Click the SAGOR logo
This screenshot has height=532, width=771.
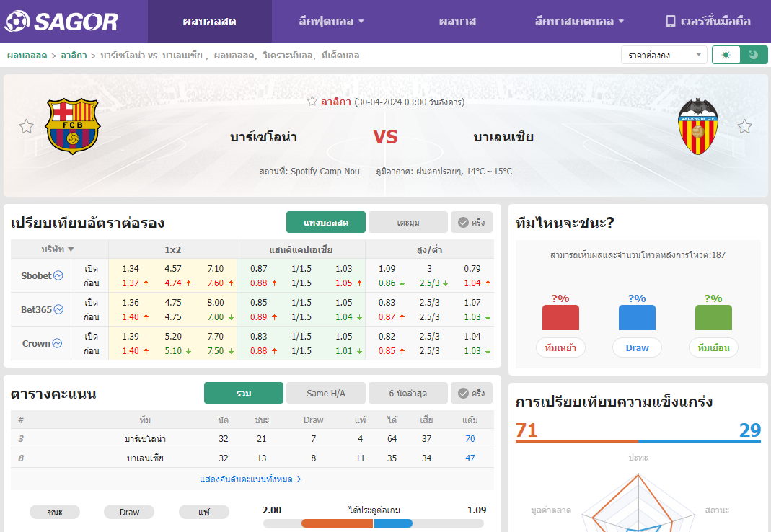tap(61, 21)
